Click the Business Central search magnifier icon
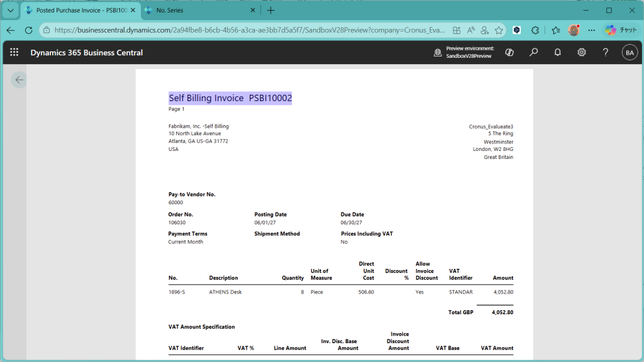The image size is (644, 362). [x=533, y=53]
